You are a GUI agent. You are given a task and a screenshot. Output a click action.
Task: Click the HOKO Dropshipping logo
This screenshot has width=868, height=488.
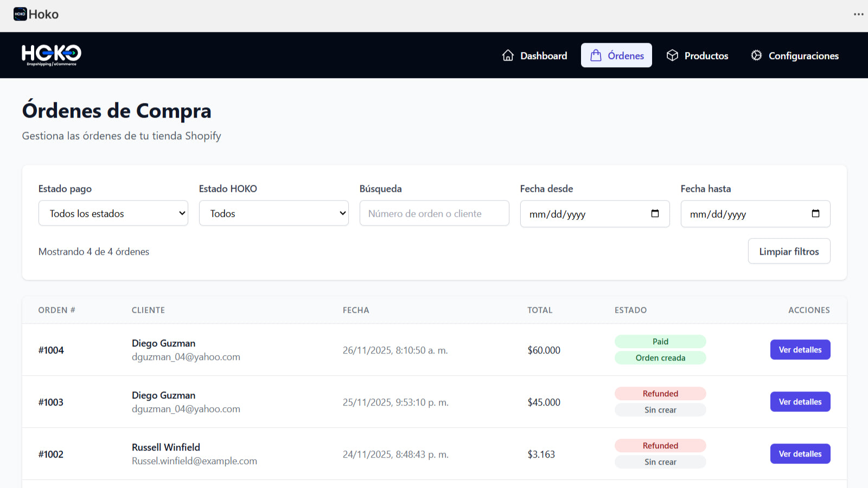(x=52, y=55)
